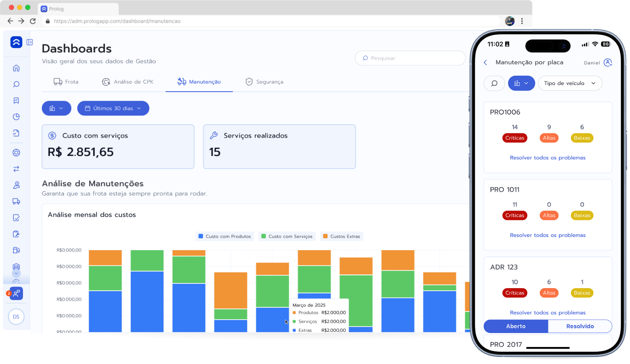Image resolution: width=630 pixels, height=364 pixels.
Task: Open the pie chart reports sidebar icon
Action: coord(16,117)
